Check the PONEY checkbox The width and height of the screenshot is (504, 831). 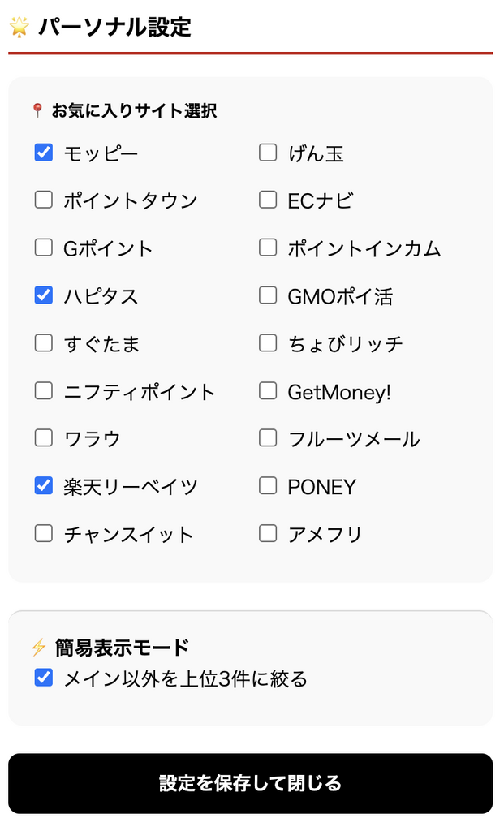point(268,486)
